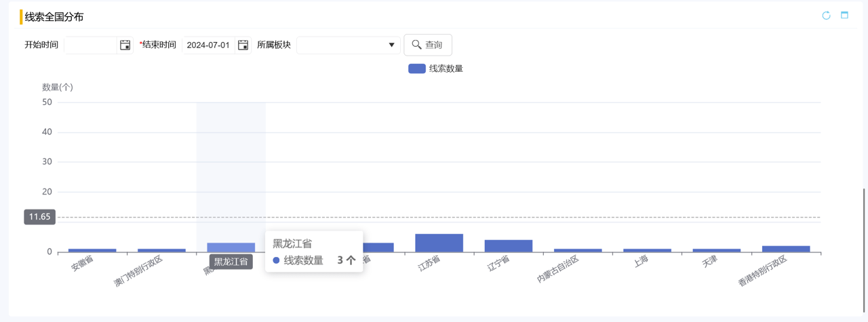The image size is (868, 322).
Task: Click the end time field showing 2024-07-01
Action: pyautogui.click(x=208, y=45)
